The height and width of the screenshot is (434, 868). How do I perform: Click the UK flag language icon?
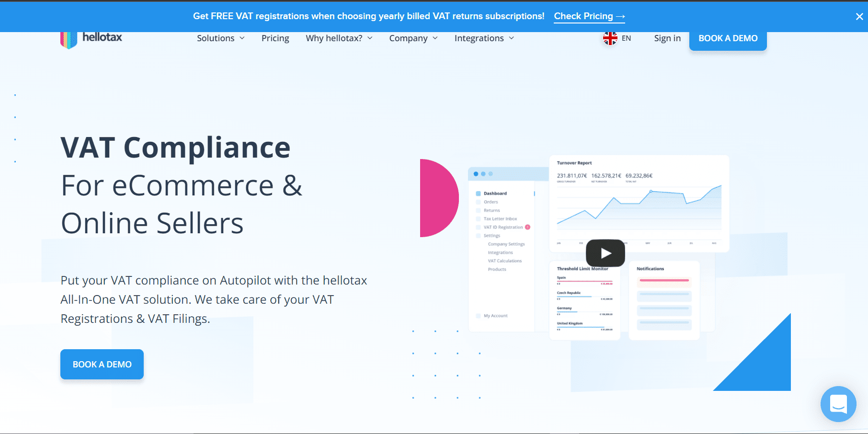tap(610, 38)
